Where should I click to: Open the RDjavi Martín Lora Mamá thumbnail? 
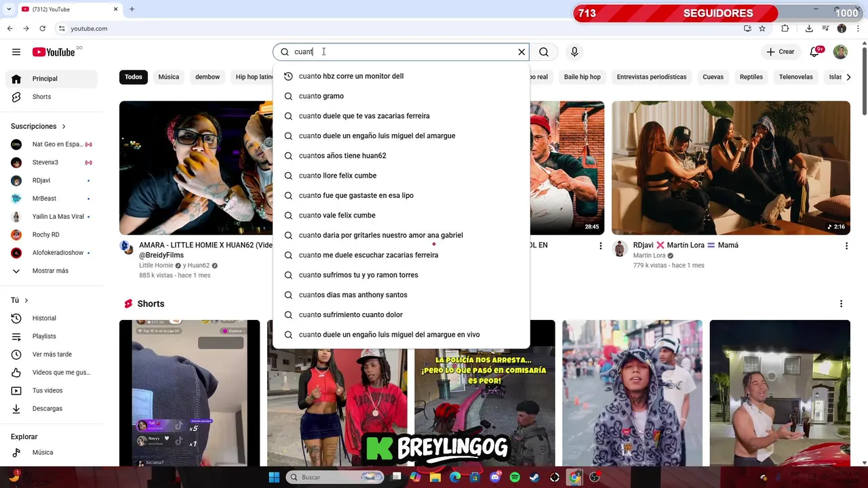coord(731,167)
